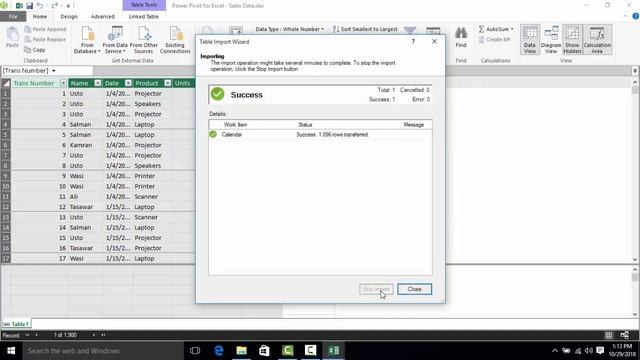This screenshot has height=360, width=640.
Task: Click Paste Replace in the ribbon
Action: point(45,40)
